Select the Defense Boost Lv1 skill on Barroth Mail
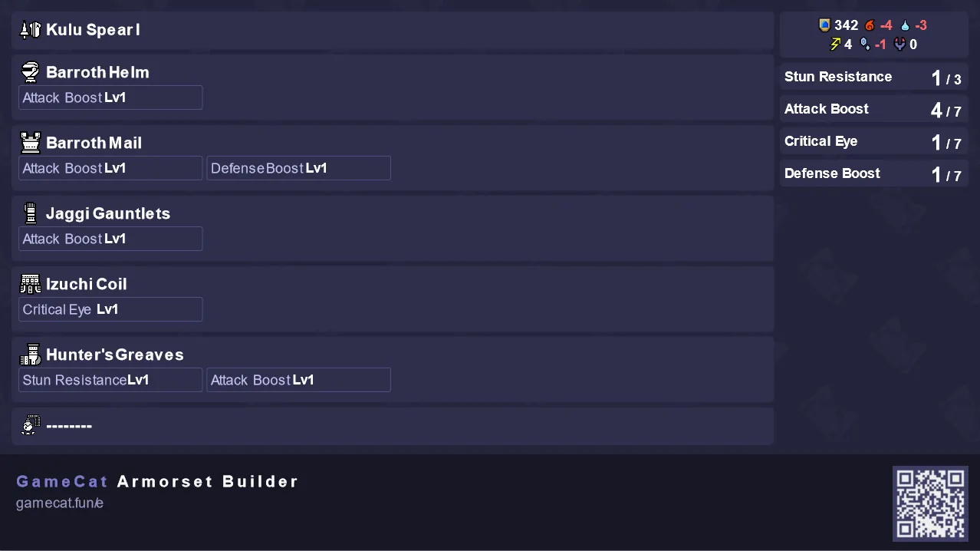980x551 pixels. pos(298,168)
